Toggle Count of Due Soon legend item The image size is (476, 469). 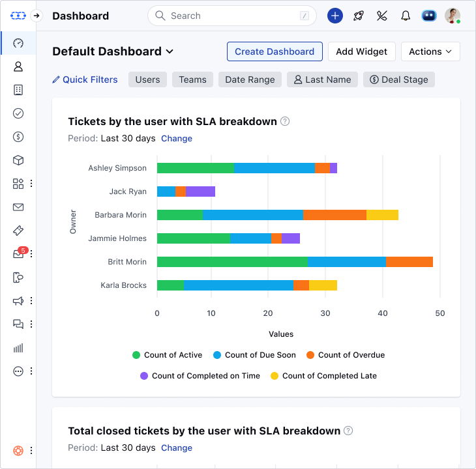[x=254, y=355]
